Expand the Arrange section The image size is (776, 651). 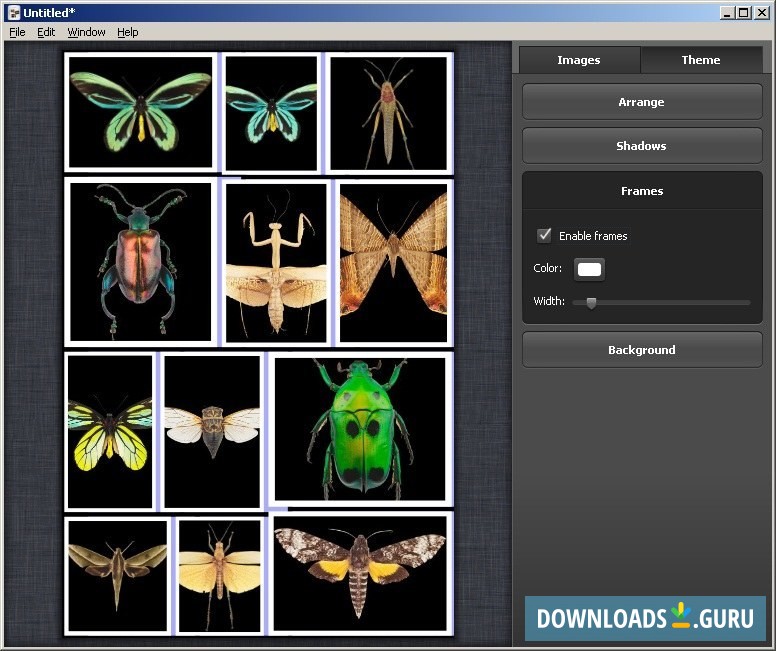641,102
